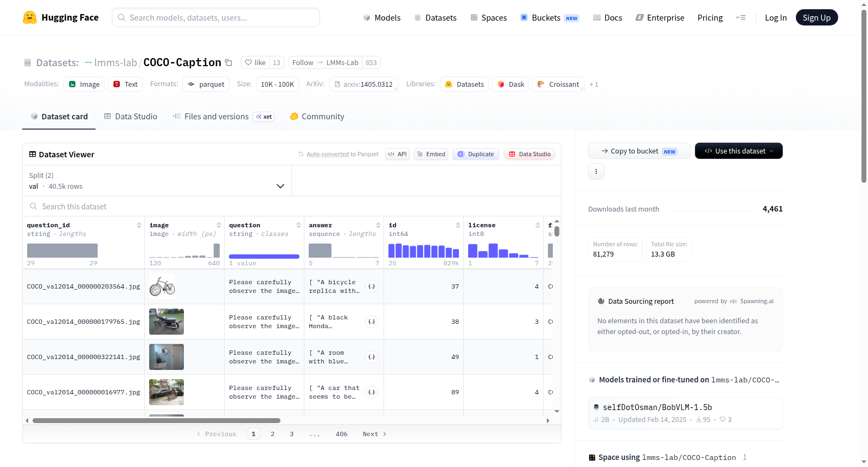This screenshot has height=467, width=868.
Task: Expand the extra libraries +1 indicator
Action: 593,85
